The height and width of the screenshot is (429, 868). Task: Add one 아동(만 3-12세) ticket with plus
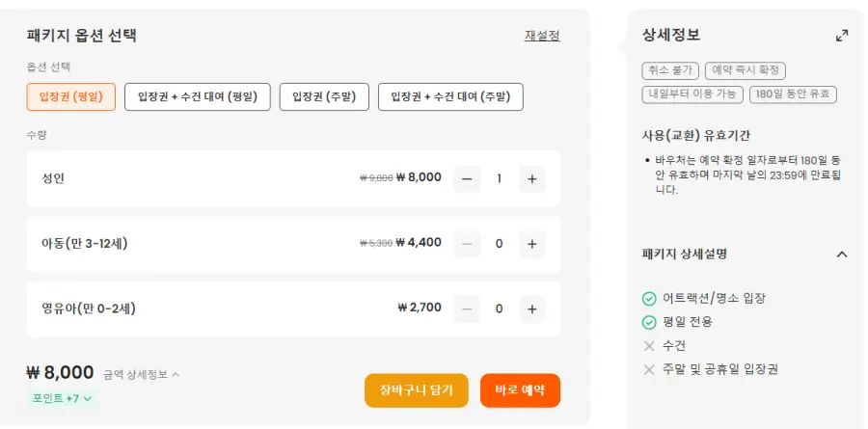(x=532, y=244)
